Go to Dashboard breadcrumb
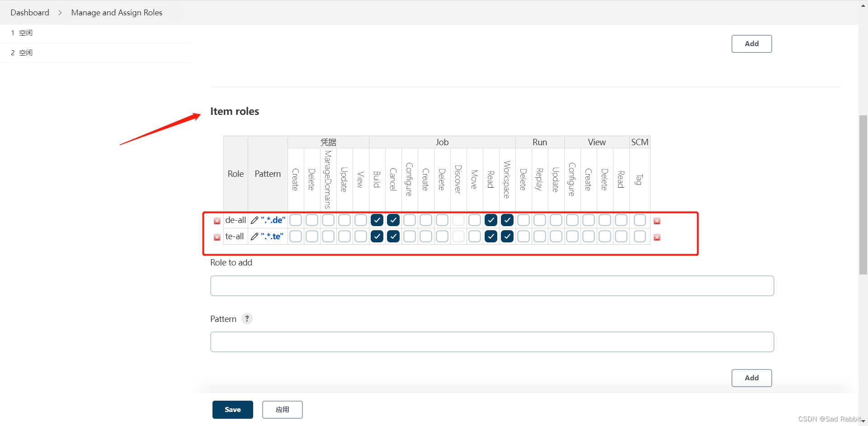 tap(30, 13)
